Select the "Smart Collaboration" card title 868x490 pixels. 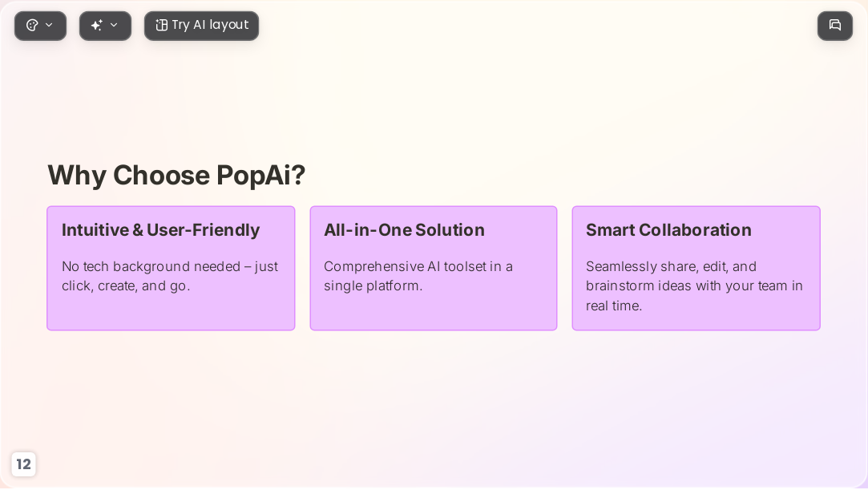point(668,230)
